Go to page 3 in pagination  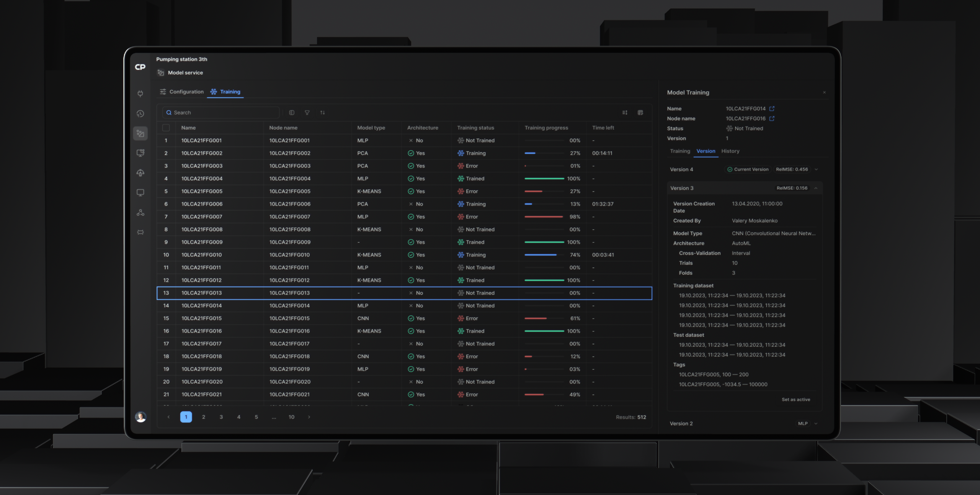pyautogui.click(x=221, y=417)
